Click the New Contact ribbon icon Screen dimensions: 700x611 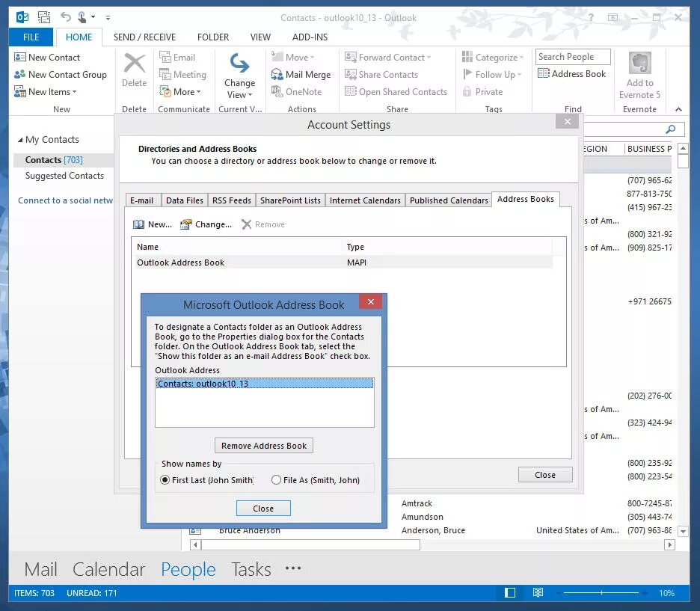pyautogui.click(x=19, y=57)
